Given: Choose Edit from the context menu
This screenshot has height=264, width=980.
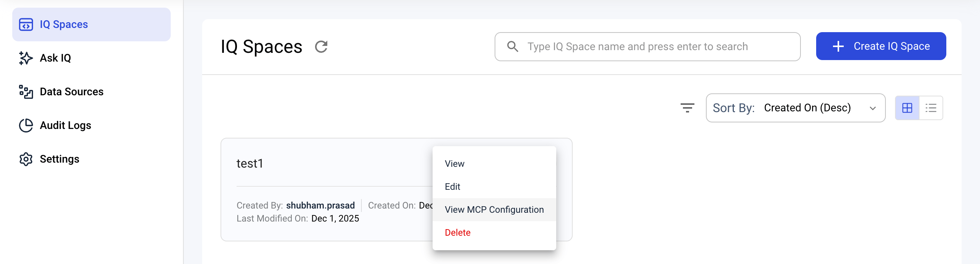Looking at the screenshot, I should (453, 186).
